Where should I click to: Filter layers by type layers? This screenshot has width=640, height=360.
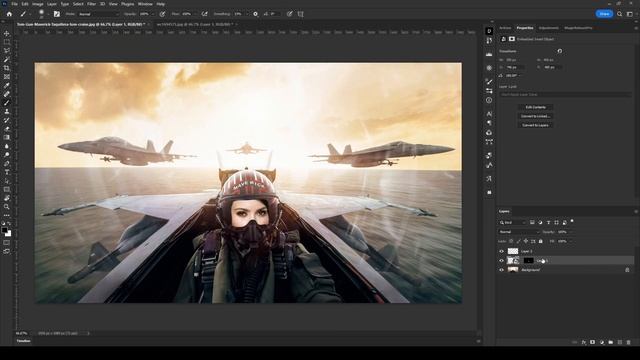tap(548, 222)
